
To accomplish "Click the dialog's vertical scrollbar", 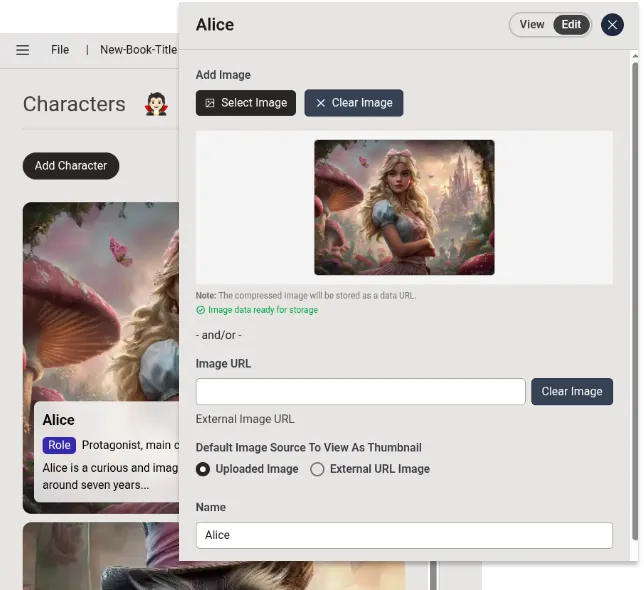I will pyautogui.click(x=636, y=300).
